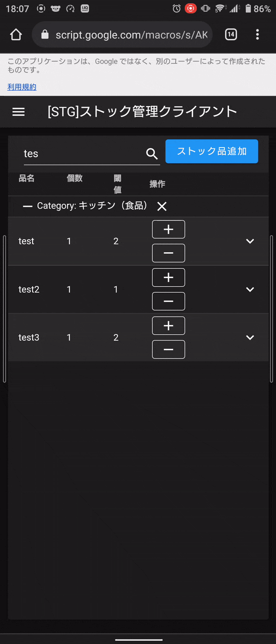This screenshot has width=276, height=644.
Task: Open the search magnifier icon
Action: click(151, 154)
